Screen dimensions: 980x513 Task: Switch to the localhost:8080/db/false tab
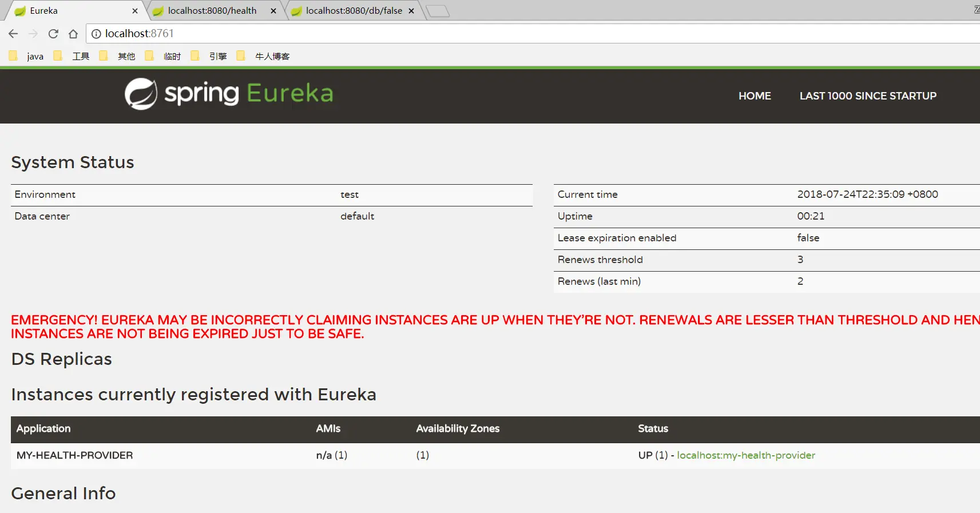(352, 11)
